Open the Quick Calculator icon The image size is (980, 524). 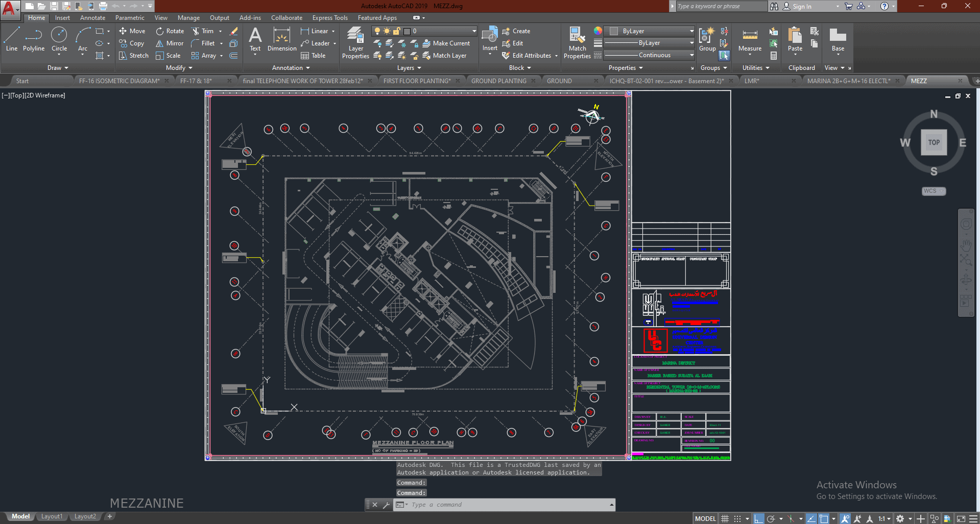click(x=774, y=56)
